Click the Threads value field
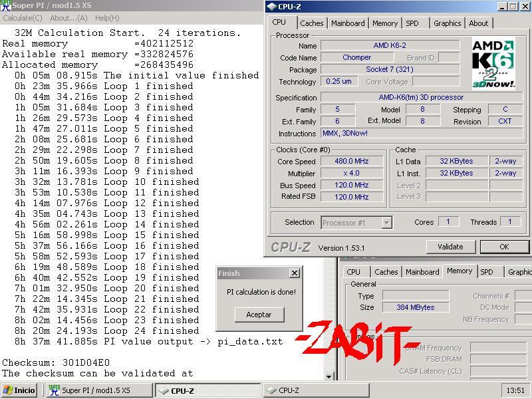 coord(510,222)
